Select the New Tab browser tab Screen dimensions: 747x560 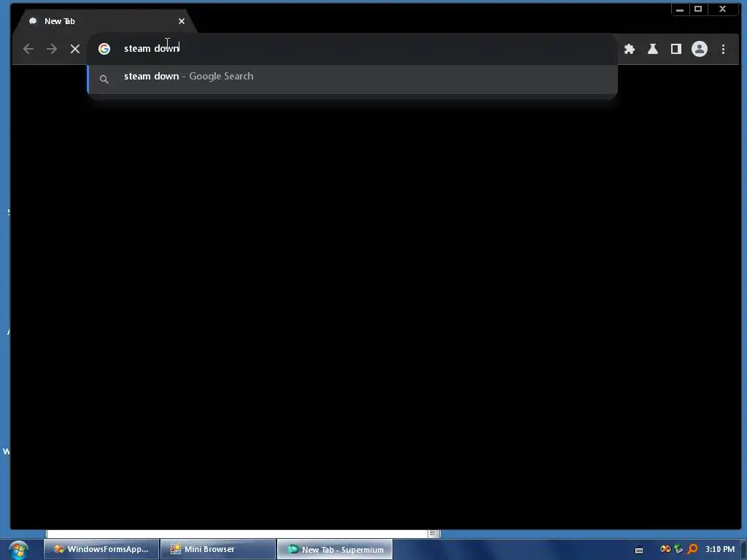pos(105,21)
